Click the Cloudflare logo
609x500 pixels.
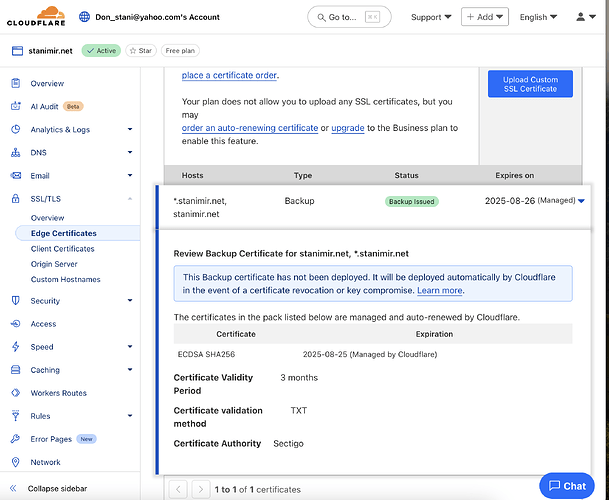pos(37,17)
